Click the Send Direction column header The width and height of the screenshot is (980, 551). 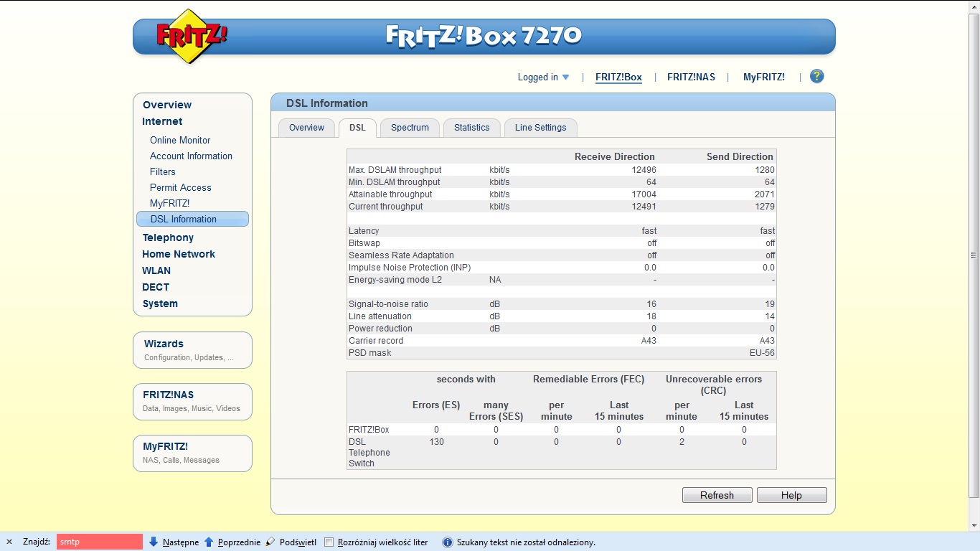(740, 156)
